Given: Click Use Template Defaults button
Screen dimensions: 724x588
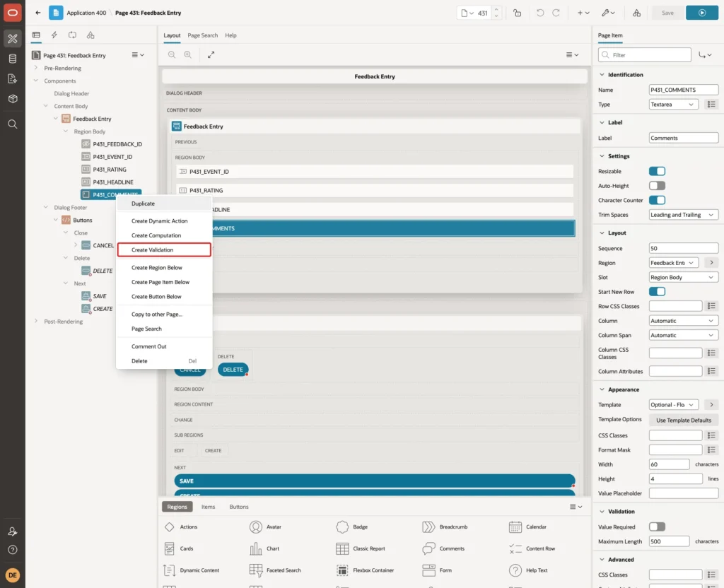Looking at the screenshot, I should (x=684, y=420).
